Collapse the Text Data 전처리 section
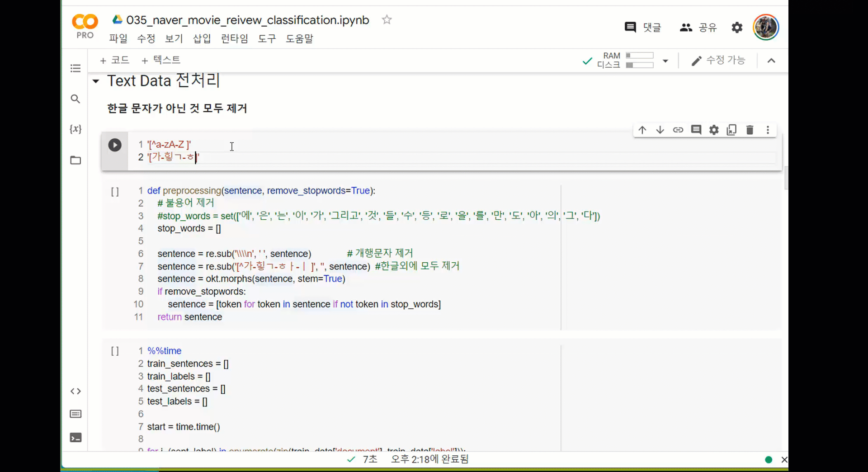Viewport: 868px width, 472px height. point(96,81)
